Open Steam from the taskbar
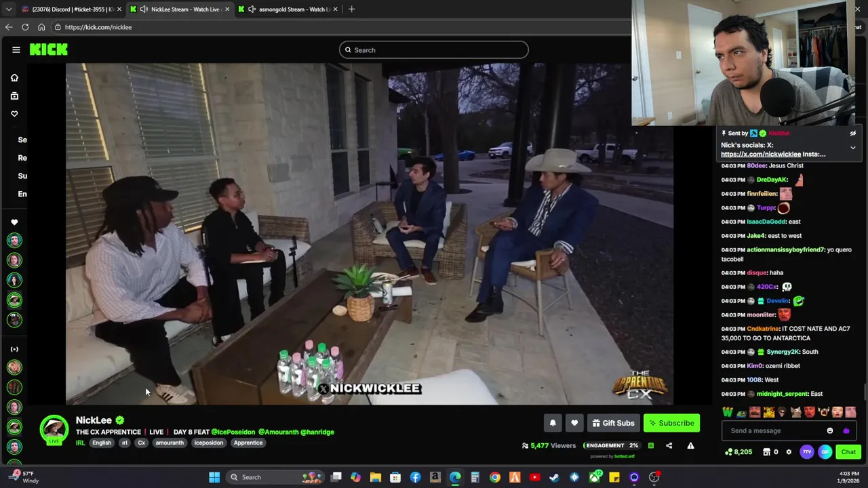 pyautogui.click(x=554, y=477)
